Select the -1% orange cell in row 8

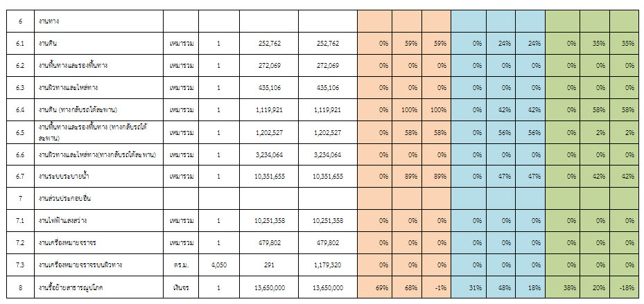tap(436, 287)
